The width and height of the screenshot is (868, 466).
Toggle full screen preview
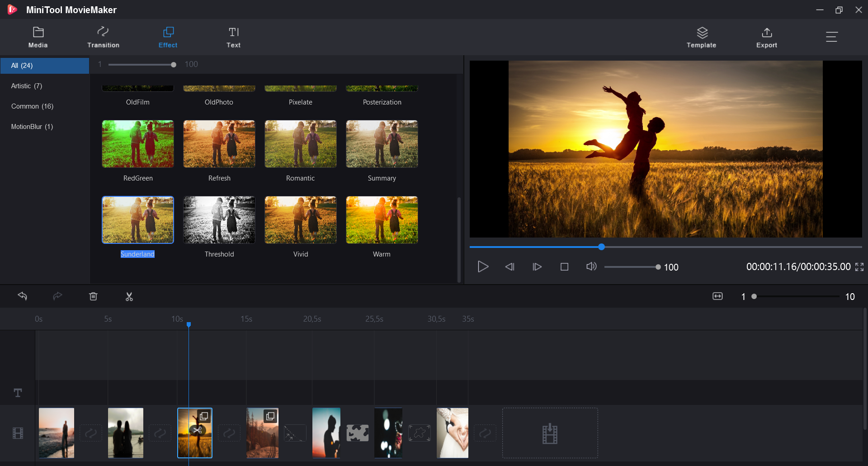tap(859, 267)
